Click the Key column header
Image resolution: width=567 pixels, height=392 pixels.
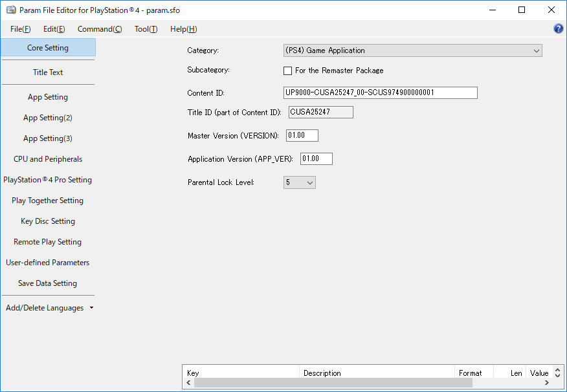point(241,373)
